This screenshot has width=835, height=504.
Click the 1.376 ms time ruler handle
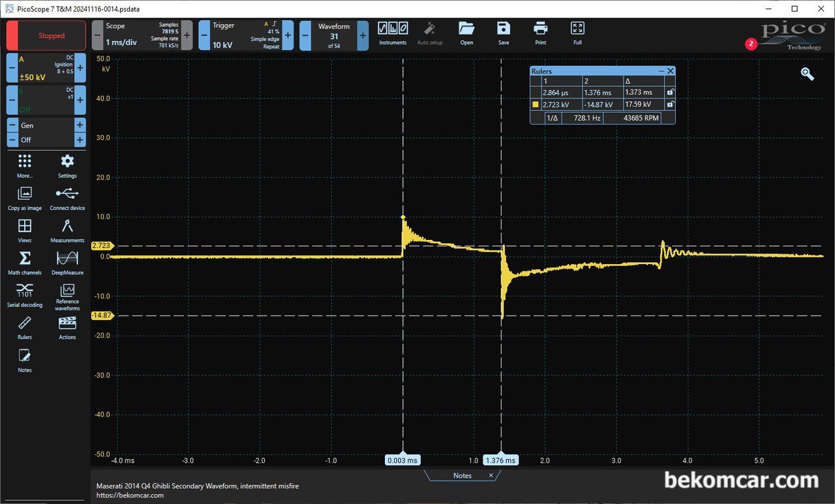tap(500, 460)
